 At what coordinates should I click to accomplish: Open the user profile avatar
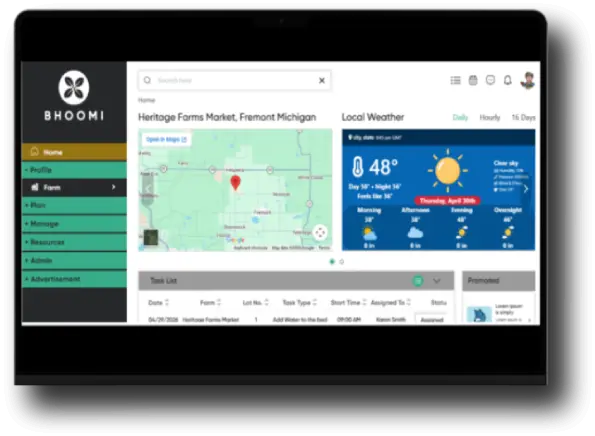tap(528, 80)
